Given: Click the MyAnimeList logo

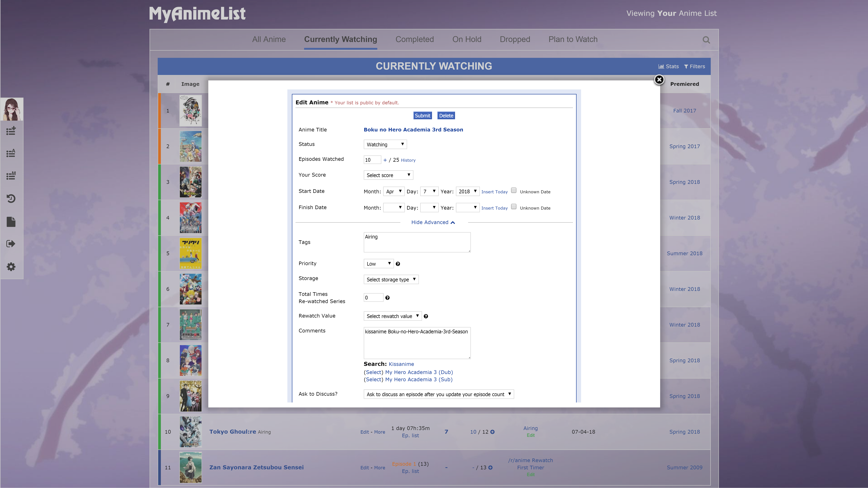Looking at the screenshot, I should [x=197, y=14].
